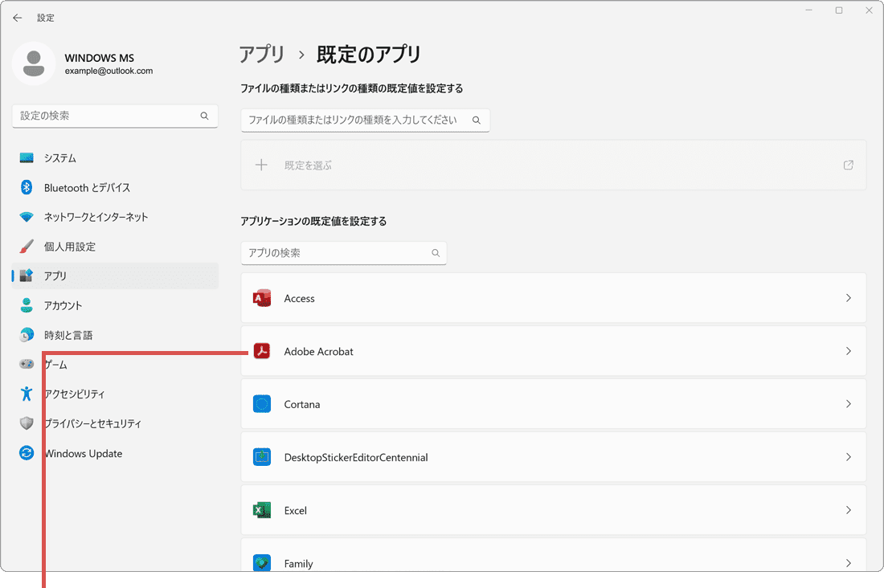The image size is (884, 588).
Task: Open the external link icon beside 既定を選ぶ
Action: point(848,165)
